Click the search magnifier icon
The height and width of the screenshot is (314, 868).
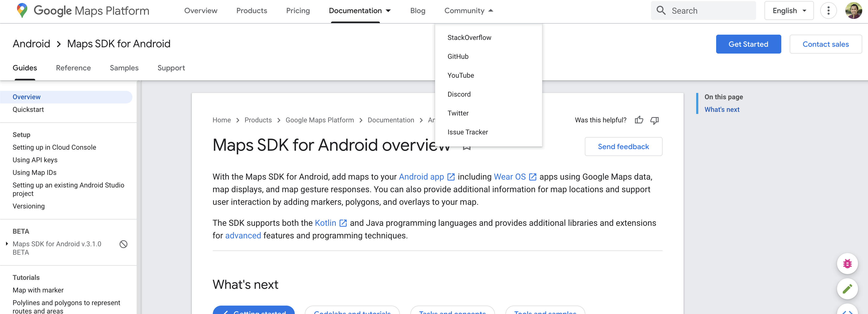[661, 11]
